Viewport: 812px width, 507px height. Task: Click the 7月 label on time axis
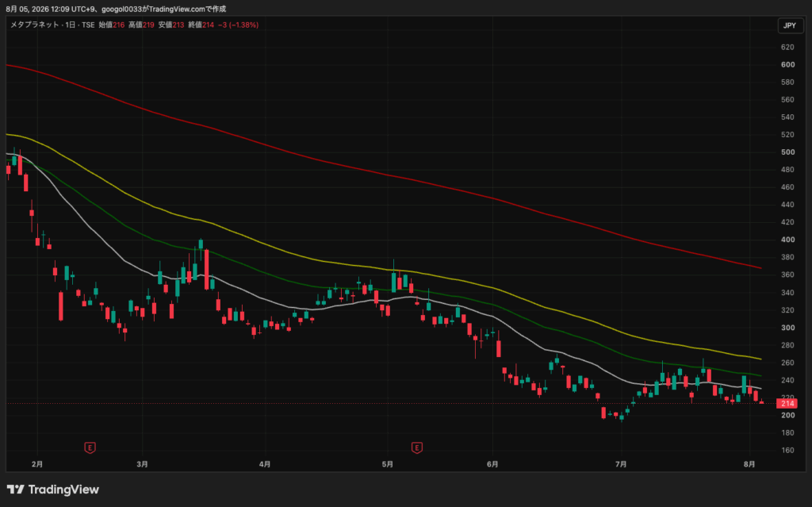[x=621, y=464]
